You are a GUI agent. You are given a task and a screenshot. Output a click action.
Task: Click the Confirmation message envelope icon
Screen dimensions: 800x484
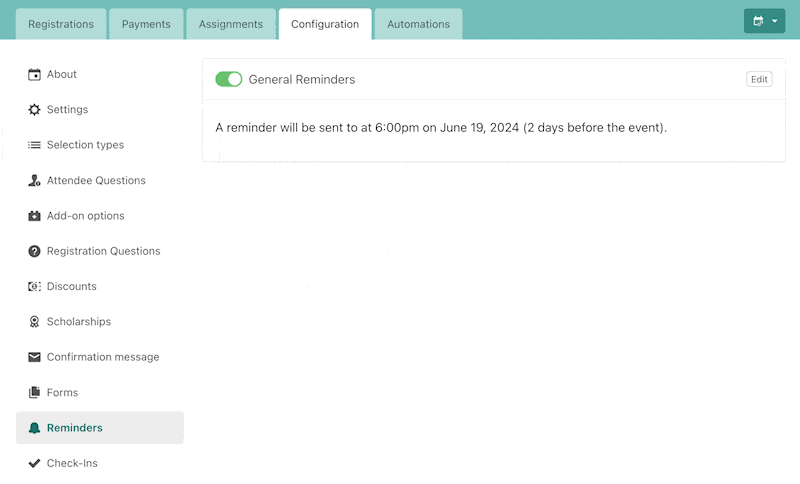click(34, 357)
